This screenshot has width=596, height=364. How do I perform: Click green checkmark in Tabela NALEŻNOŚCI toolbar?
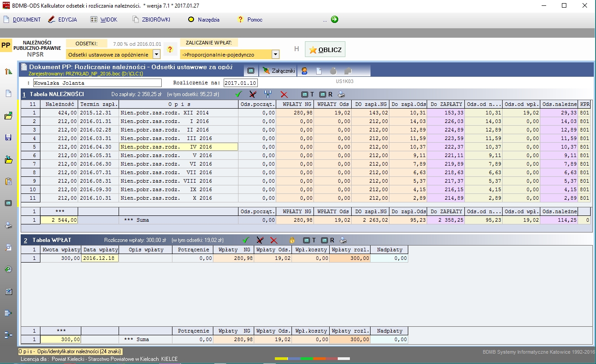point(238,94)
